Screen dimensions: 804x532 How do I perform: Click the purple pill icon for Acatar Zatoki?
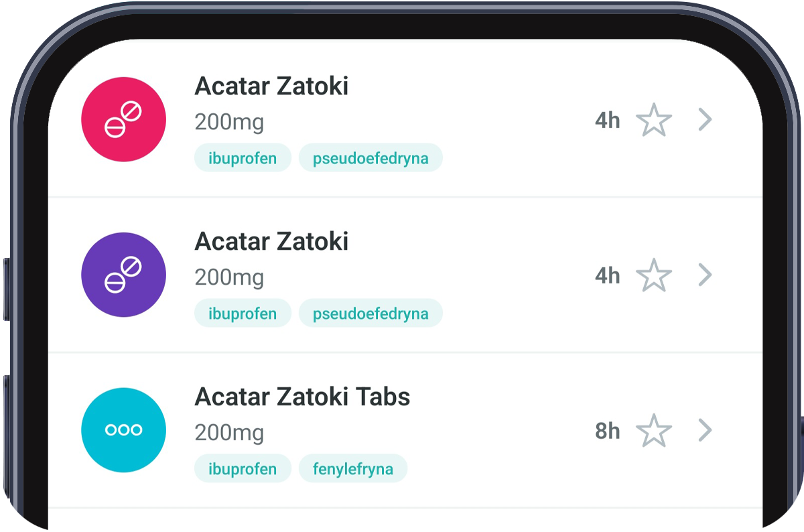tap(123, 275)
